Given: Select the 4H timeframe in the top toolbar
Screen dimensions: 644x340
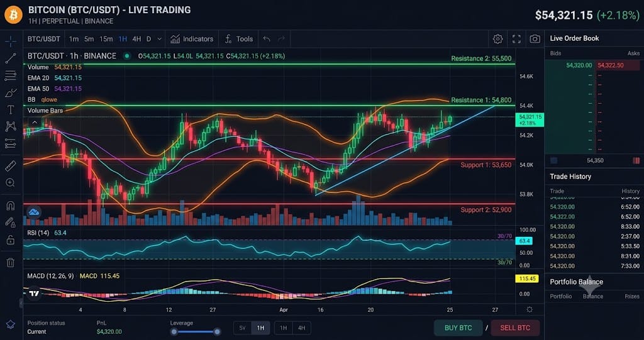Looking at the screenshot, I should pos(136,39).
